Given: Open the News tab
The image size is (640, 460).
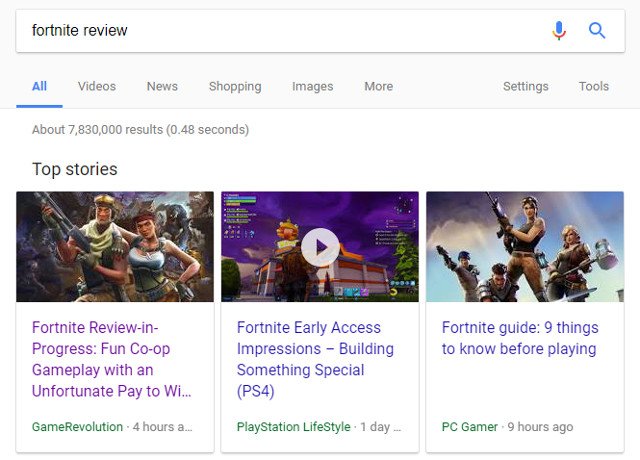Looking at the screenshot, I should coord(162,87).
